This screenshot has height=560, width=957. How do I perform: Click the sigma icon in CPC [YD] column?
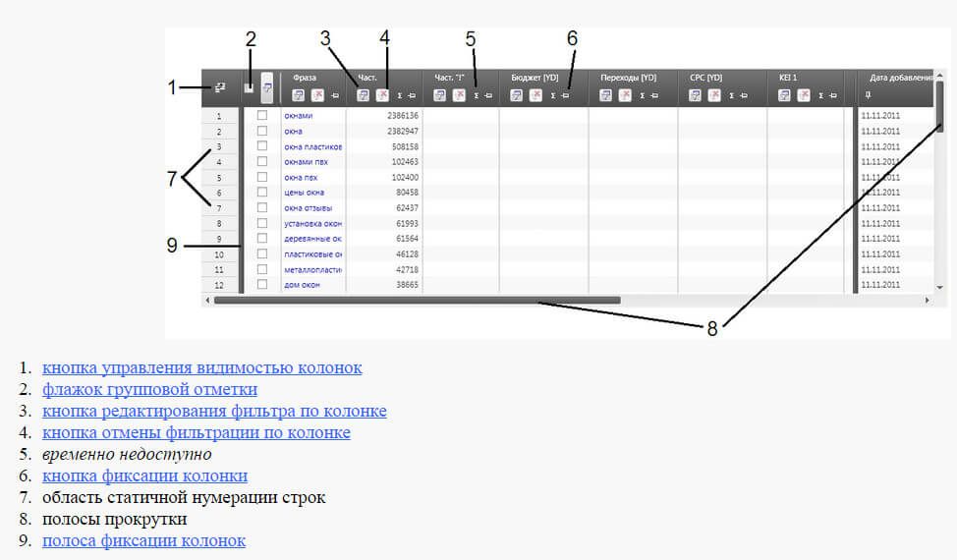(731, 95)
